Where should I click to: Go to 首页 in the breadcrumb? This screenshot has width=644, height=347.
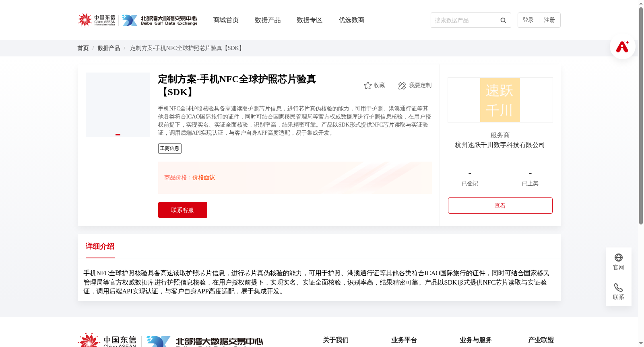[x=83, y=48]
